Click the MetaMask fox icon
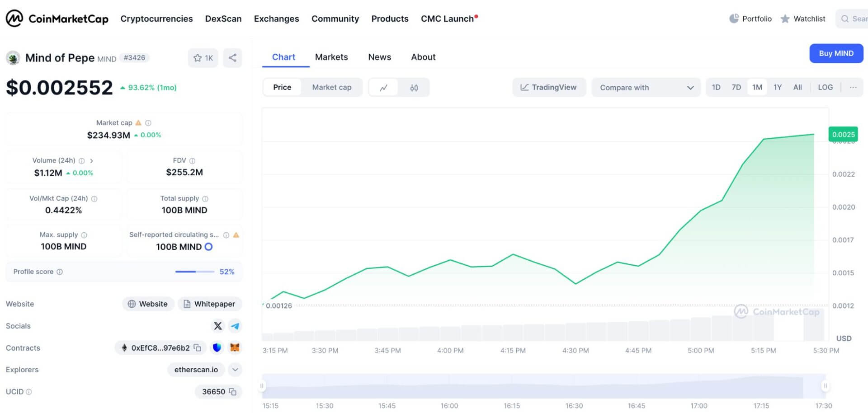This screenshot has height=413, width=868. pos(235,347)
